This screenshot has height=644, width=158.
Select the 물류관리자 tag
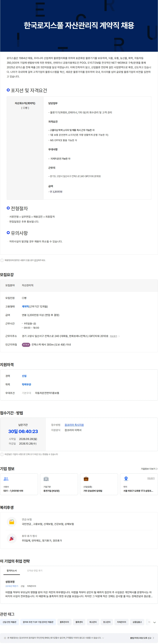(x=65, y=622)
